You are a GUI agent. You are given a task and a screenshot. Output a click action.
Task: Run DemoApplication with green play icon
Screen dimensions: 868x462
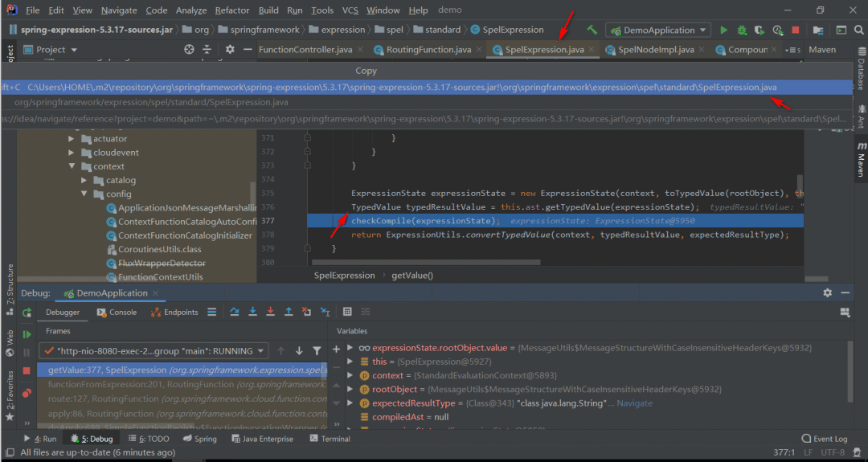[x=723, y=30]
